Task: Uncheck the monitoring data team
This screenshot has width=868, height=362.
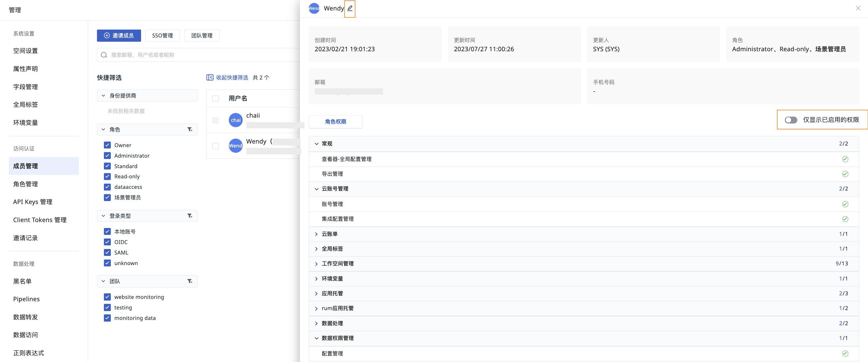Action: click(x=107, y=318)
